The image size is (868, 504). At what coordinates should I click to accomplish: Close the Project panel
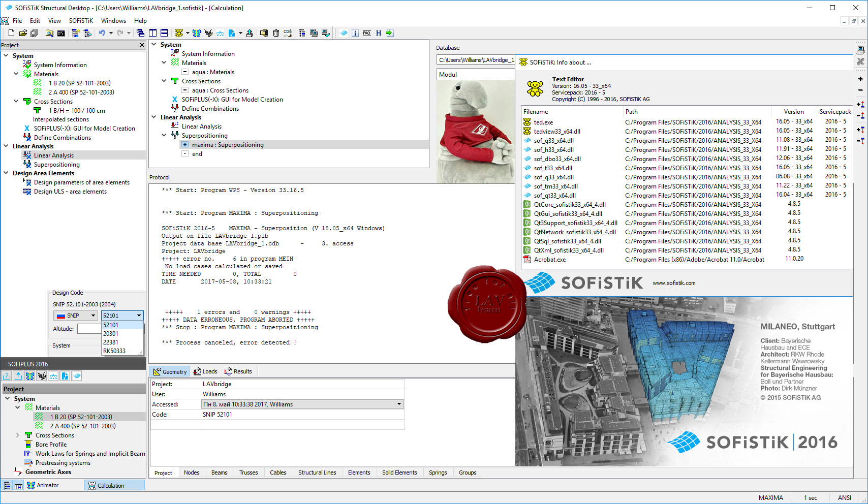(142, 45)
